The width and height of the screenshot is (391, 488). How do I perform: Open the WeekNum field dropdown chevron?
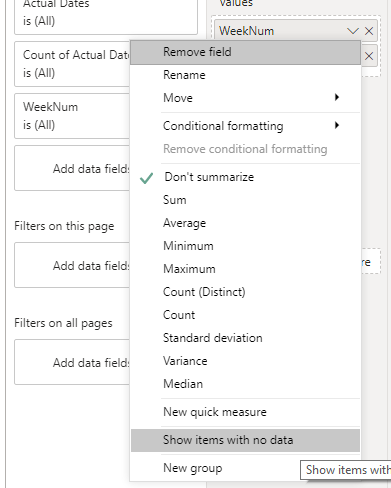(353, 31)
